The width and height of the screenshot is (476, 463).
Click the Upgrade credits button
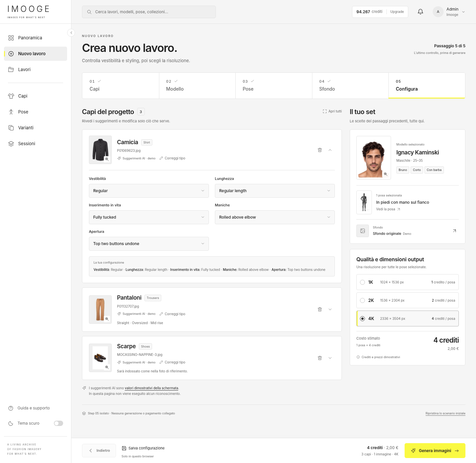397,12
